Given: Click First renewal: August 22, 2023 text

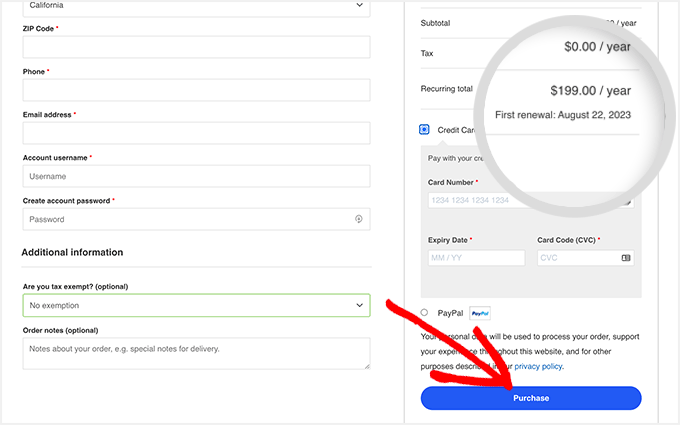Looking at the screenshot, I should coord(563,115).
